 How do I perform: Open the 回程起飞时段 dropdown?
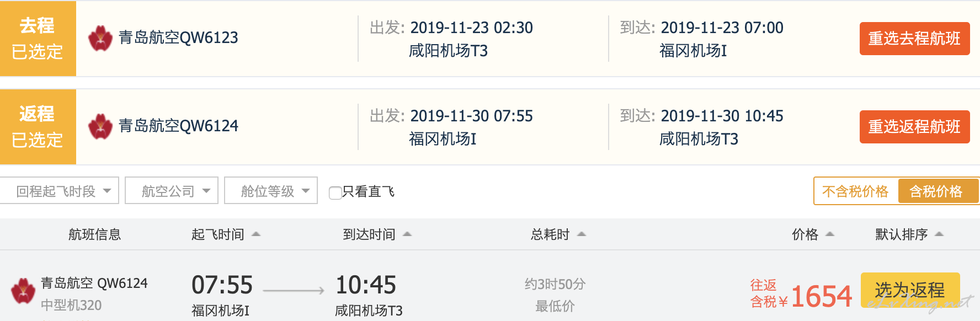(x=59, y=191)
